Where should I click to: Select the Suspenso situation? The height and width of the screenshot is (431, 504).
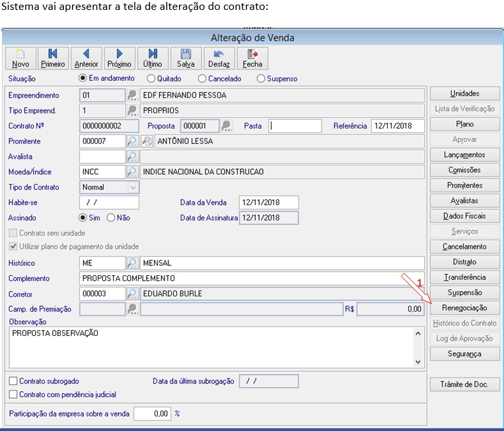[261, 79]
